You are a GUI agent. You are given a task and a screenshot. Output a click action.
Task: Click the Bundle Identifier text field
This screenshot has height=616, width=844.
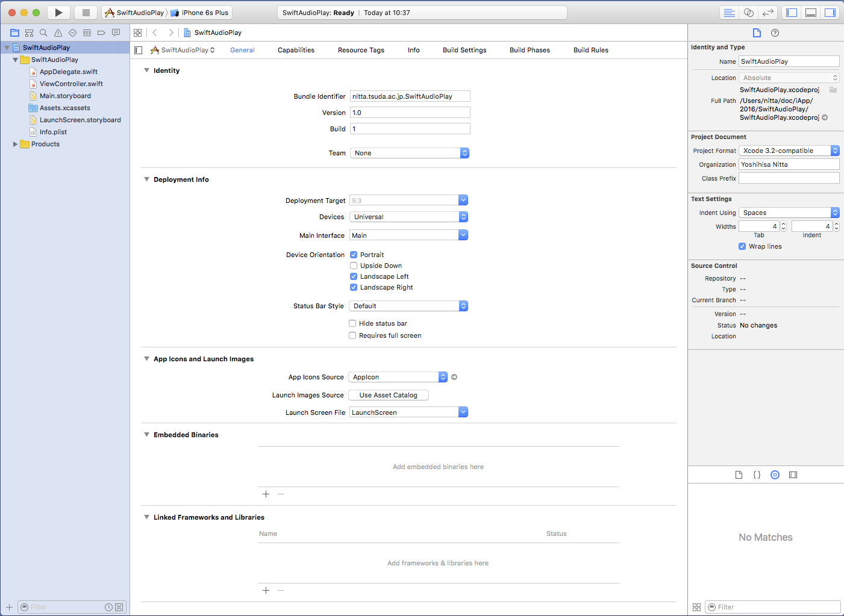pyautogui.click(x=410, y=96)
